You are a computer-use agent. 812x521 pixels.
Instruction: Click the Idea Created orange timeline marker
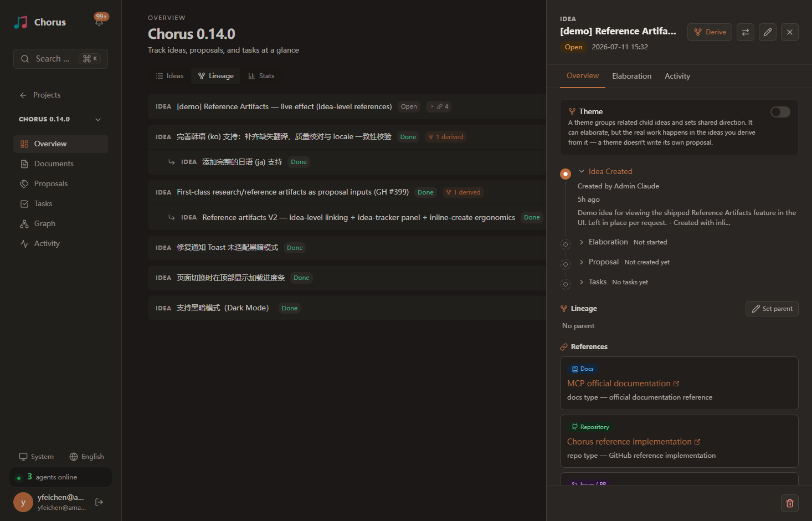click(566, 174)
